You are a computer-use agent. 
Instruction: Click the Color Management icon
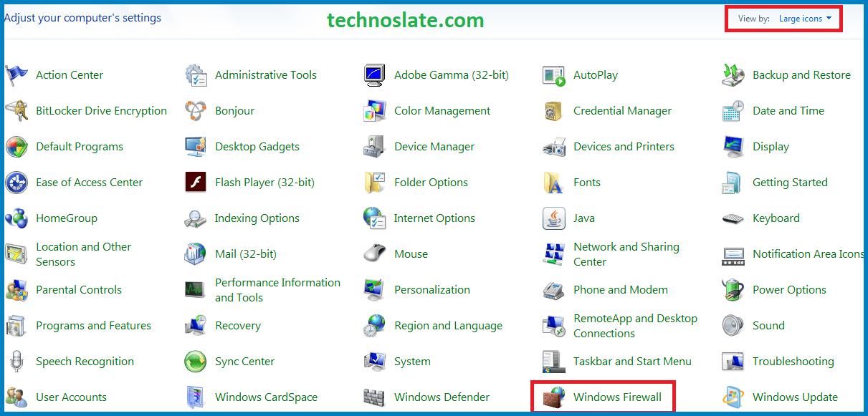tap(375, 111)
